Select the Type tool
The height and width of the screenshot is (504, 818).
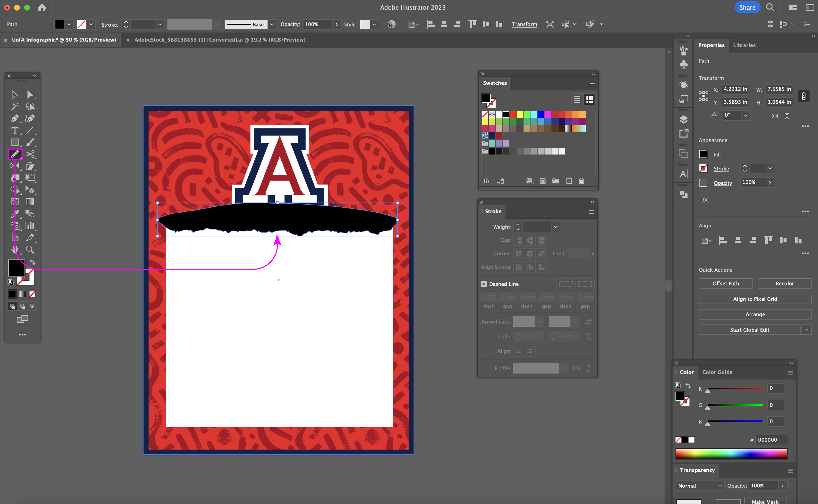coord(14,130)
